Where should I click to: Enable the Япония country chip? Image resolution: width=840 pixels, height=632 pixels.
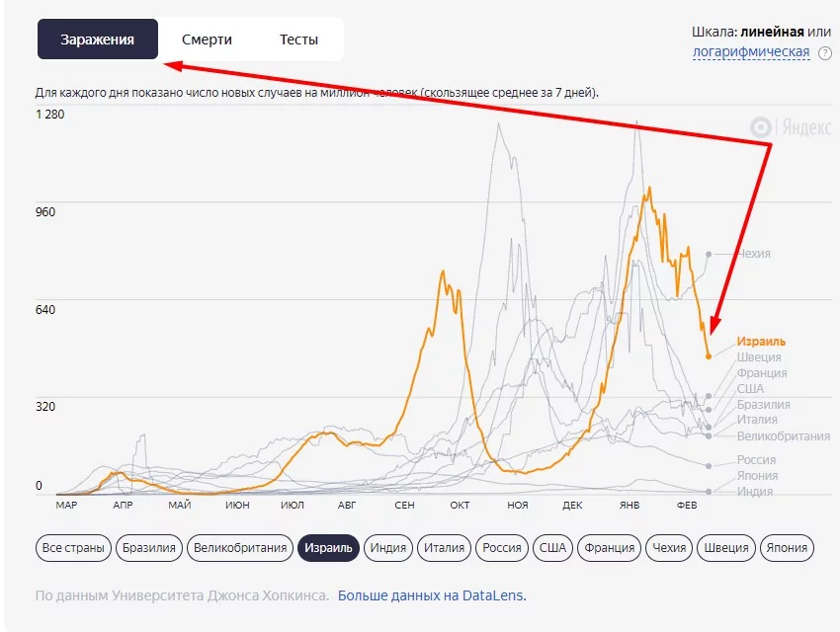point(786,547)
